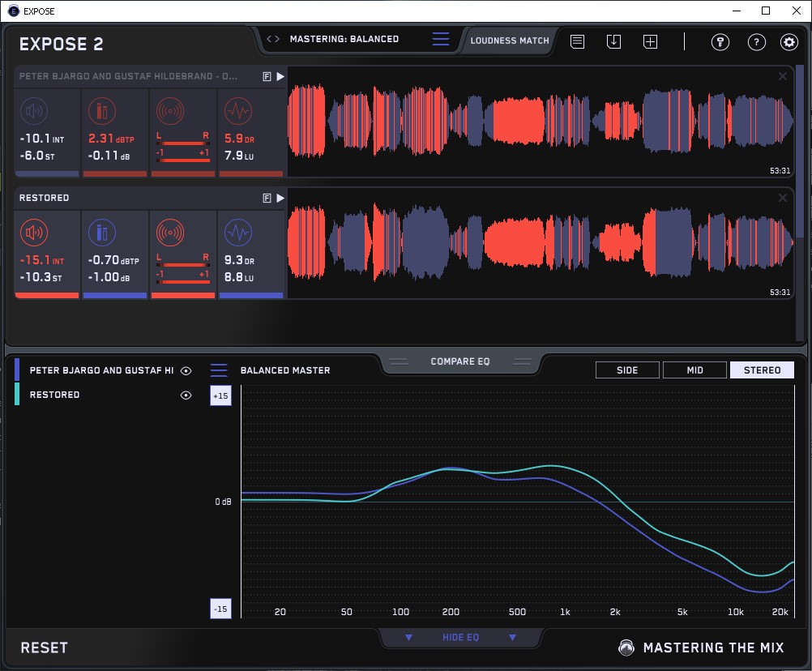Click the Restored track waveform display
Image resolution: width=812 pixels, height=671 pixels.
(x=541, y=243)
